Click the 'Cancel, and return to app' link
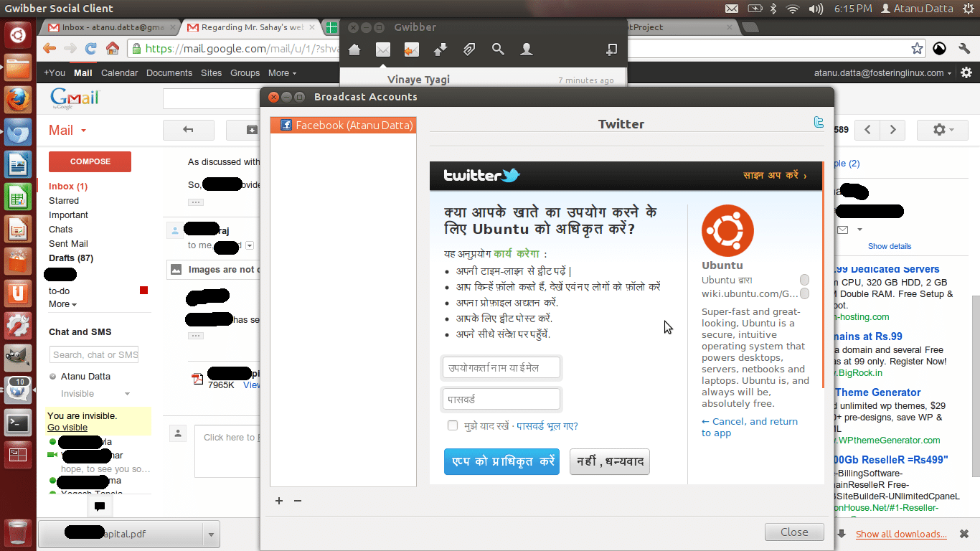This screenshot has height=551, width=980. click(x=750, y=427)
